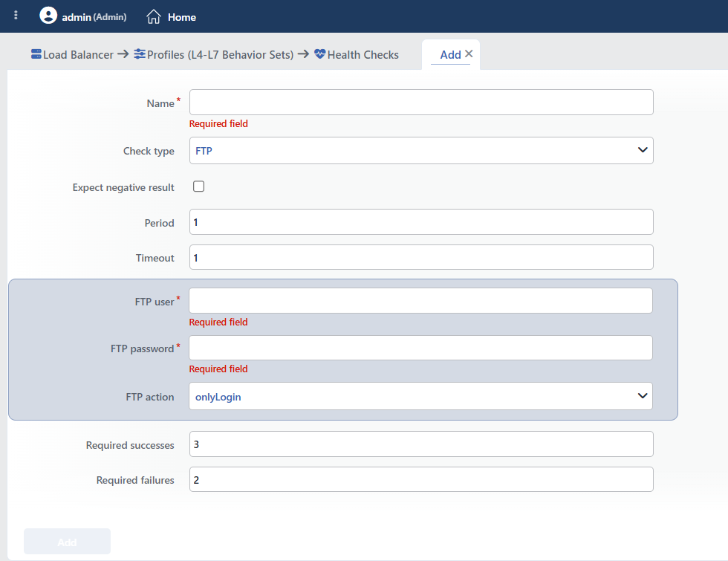Toggle Expect negative result checkbox
728x561 pixels.
199,187
